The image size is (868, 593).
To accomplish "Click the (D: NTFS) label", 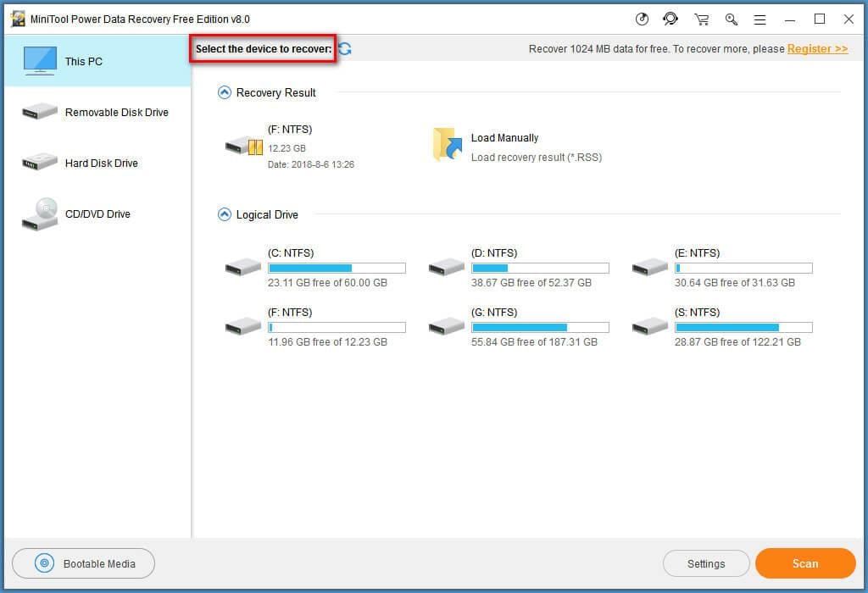I will tap(494, 252).
